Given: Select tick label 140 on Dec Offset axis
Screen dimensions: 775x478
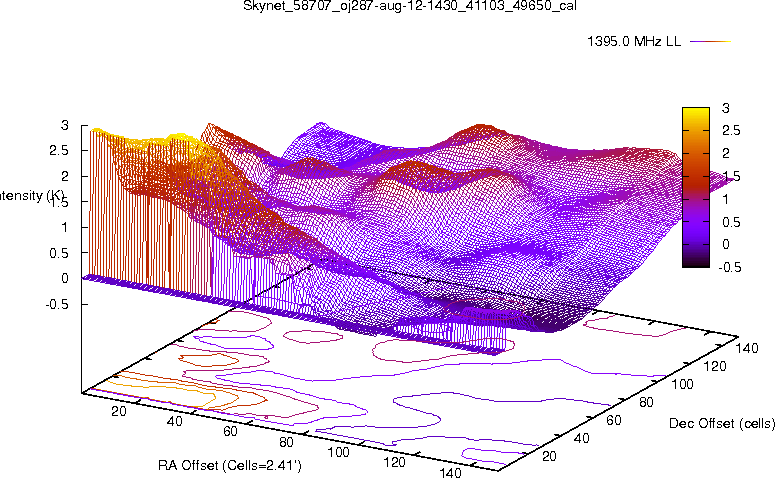Looking at the screenshot, I should (x=747, y=348).
